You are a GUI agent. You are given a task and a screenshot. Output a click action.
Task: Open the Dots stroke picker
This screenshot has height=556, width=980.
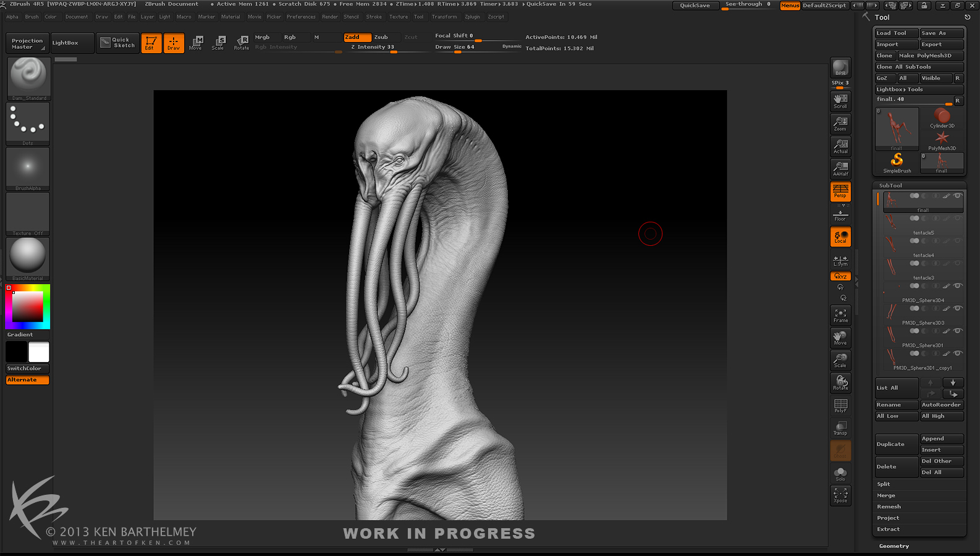click(28, 124)
